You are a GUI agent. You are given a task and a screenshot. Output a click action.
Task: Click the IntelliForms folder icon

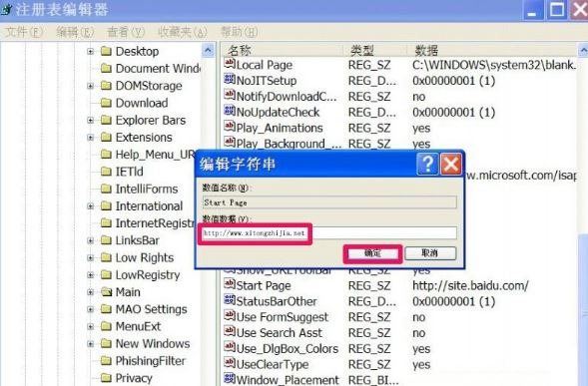107,189
